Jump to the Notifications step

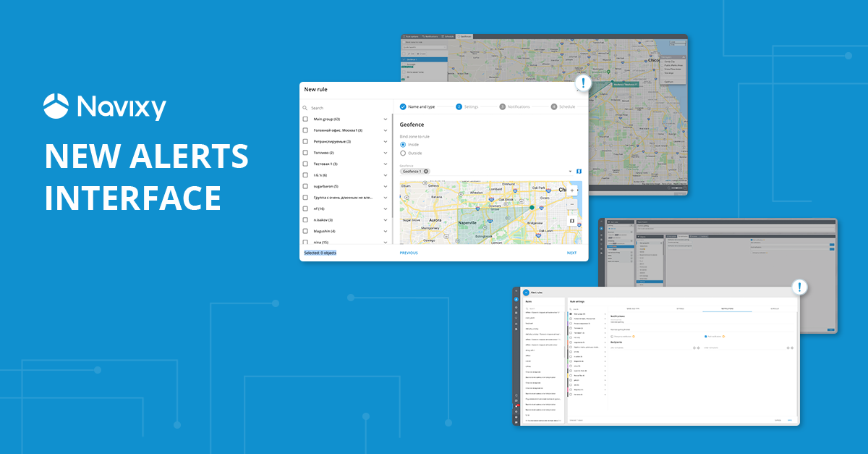[514, 106]
